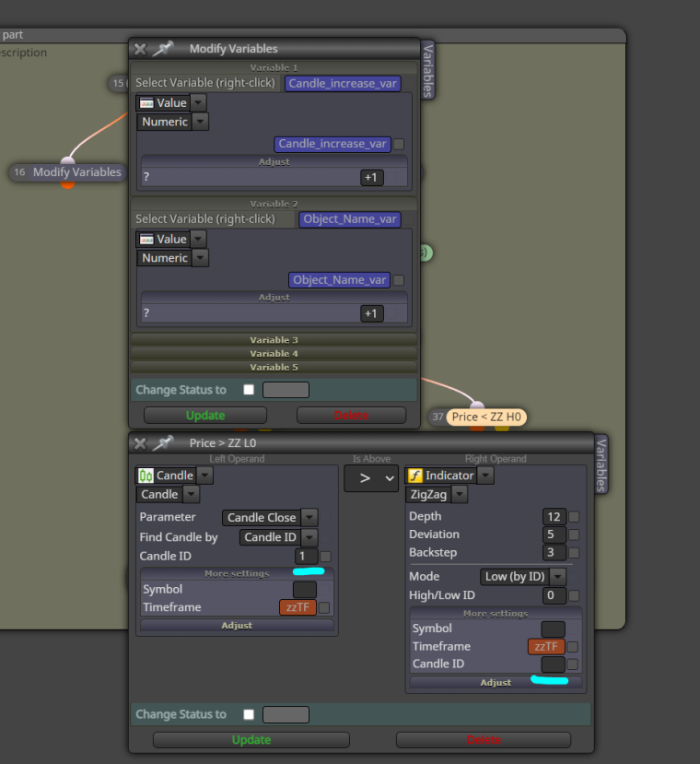This screenshot has width=700, height=764.
Task: Open Mode Low (by ID) dropdown
Action: click(558, 577)
